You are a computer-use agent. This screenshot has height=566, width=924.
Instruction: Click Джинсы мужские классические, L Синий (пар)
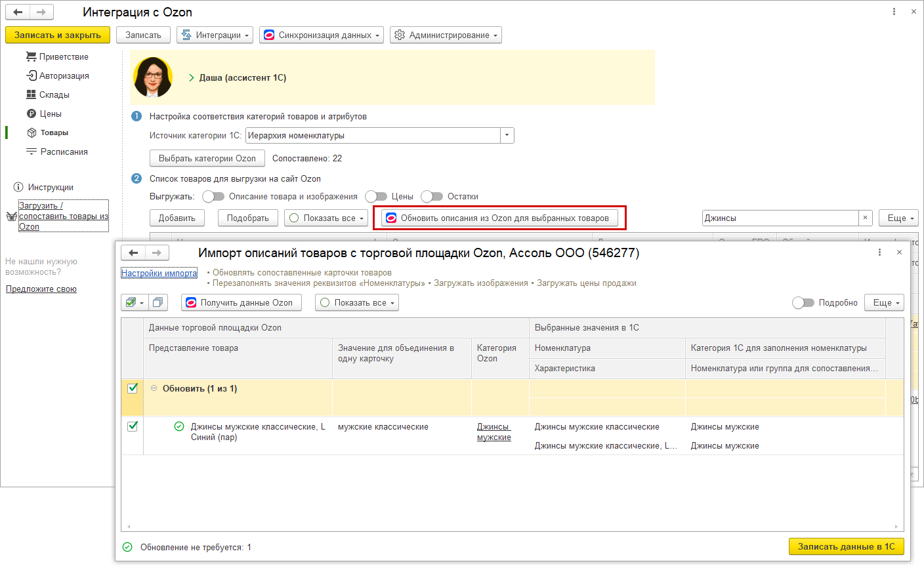258,432
